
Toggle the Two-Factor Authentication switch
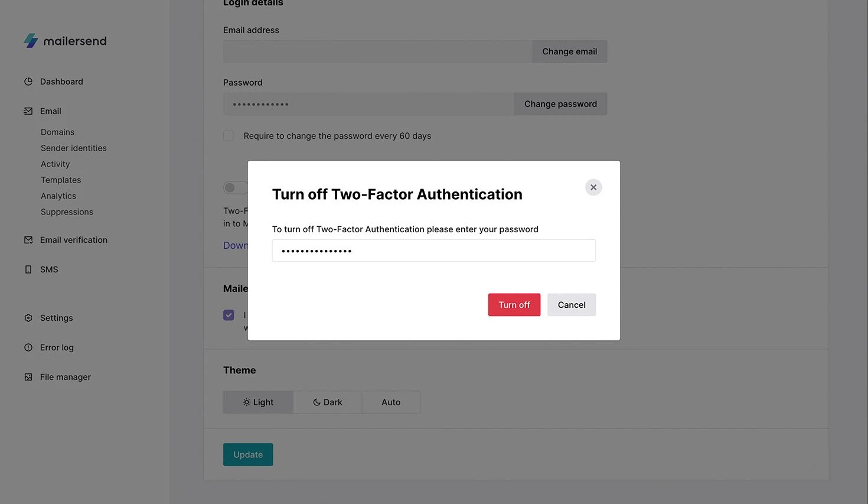(x=234, y=187)
